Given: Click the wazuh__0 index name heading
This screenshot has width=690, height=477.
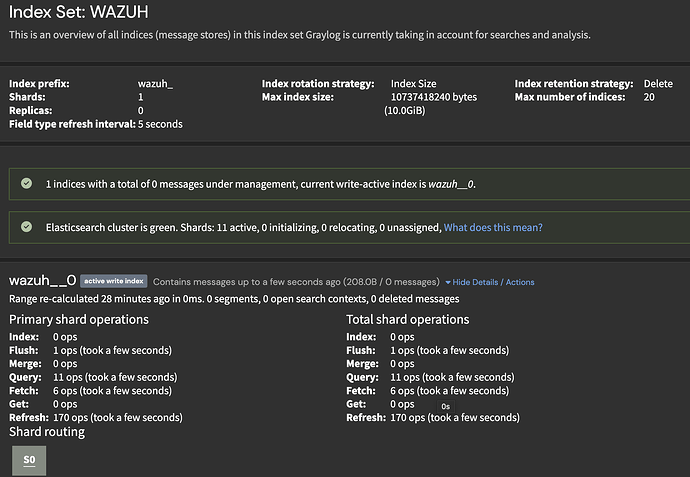Looking at the screenshot, I should 43,281.
